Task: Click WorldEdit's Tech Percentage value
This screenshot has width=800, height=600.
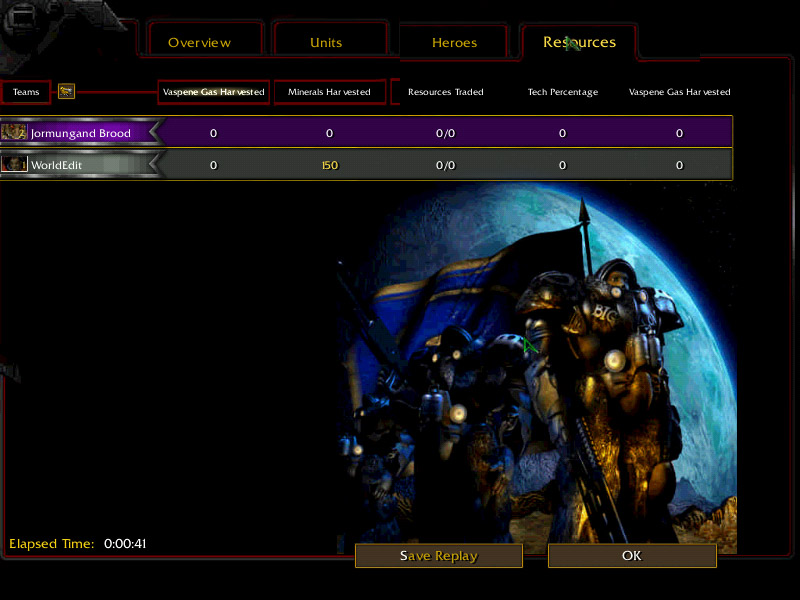Action: (562, 165)
